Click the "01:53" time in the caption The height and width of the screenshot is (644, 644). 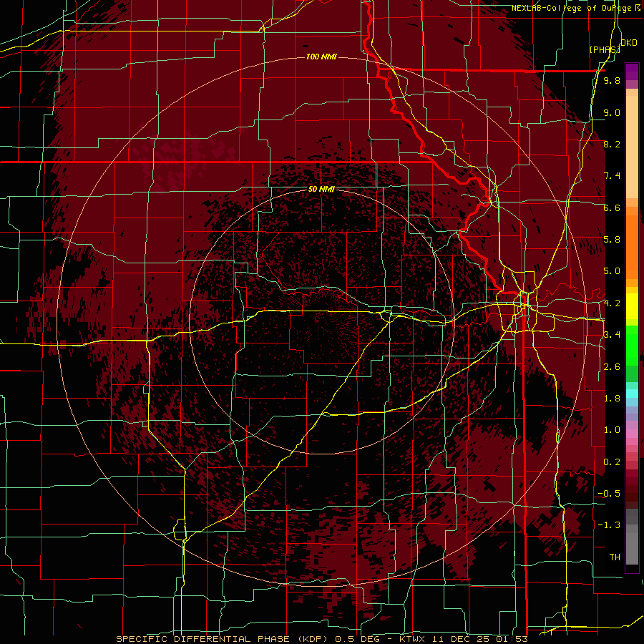click(512, 639)
